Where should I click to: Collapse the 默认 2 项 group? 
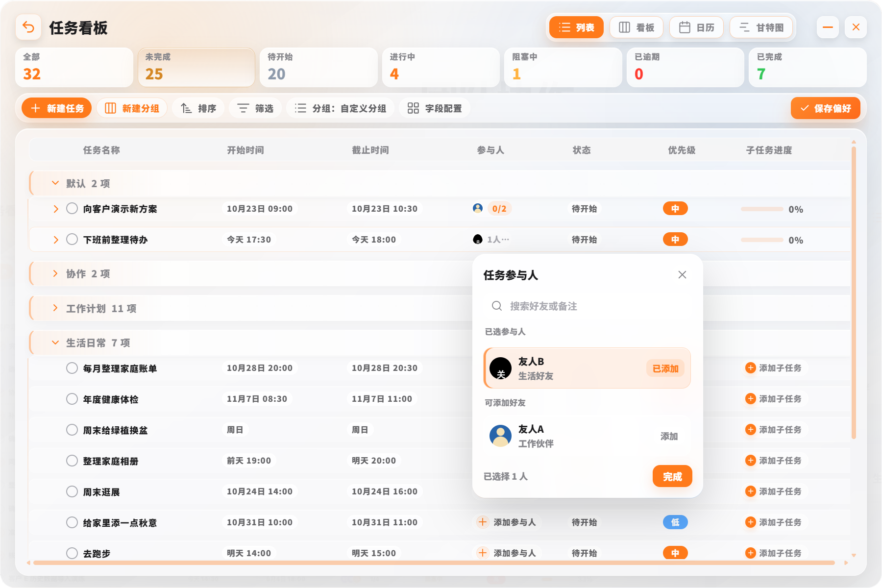(55, 183)
